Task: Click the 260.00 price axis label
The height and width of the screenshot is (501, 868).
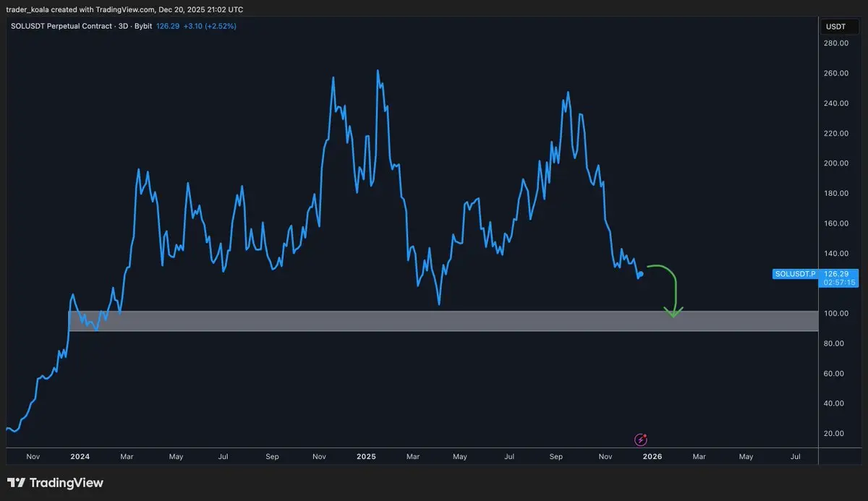Action: point(835,74)
